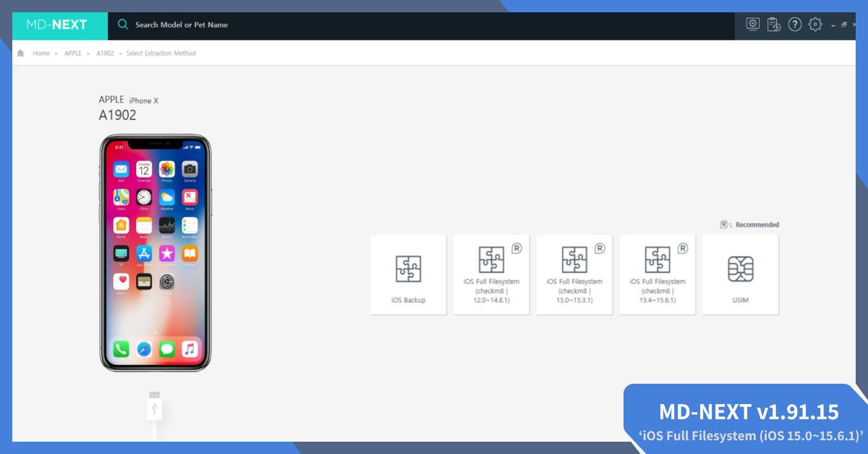Screen dimensions: 868x454
Task: Go to Home in the breadcrumb
Action: point(41,53)
